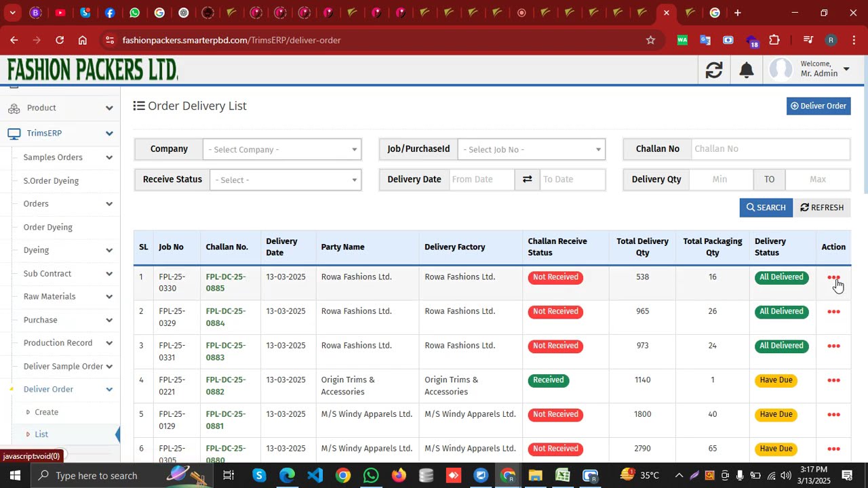Click the Delivery Qty Max field
Image resolution: width=868 pixels, height=488 pixels.
coord(818,180)
